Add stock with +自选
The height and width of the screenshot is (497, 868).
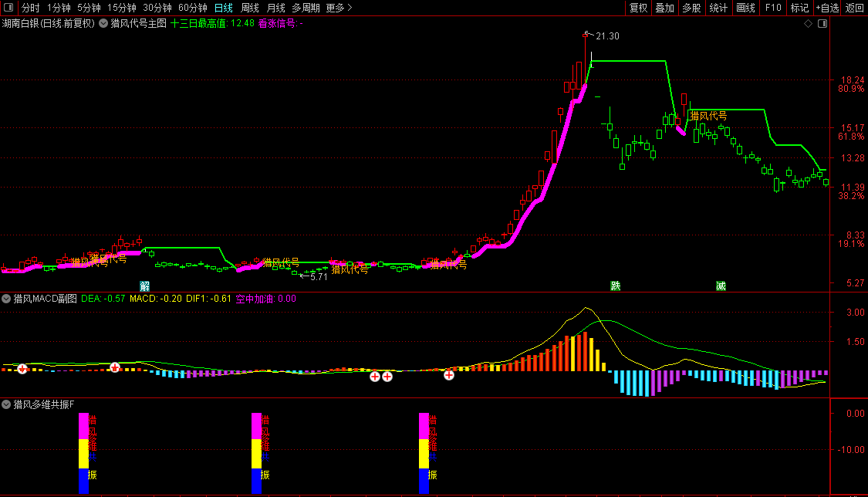click(x=828, y=8)
